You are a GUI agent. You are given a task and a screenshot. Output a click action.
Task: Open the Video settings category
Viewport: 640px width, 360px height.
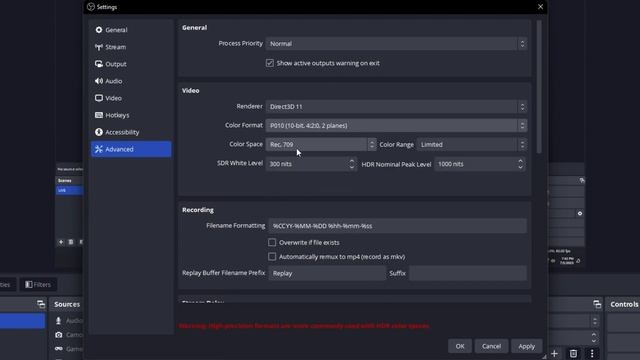click(x=131, y=98)
